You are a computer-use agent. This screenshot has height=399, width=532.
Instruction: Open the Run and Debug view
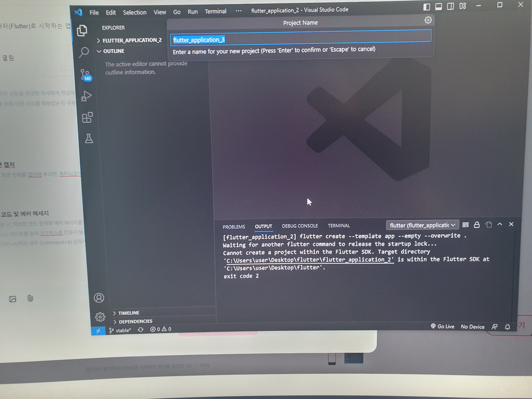tap(86, 96)
